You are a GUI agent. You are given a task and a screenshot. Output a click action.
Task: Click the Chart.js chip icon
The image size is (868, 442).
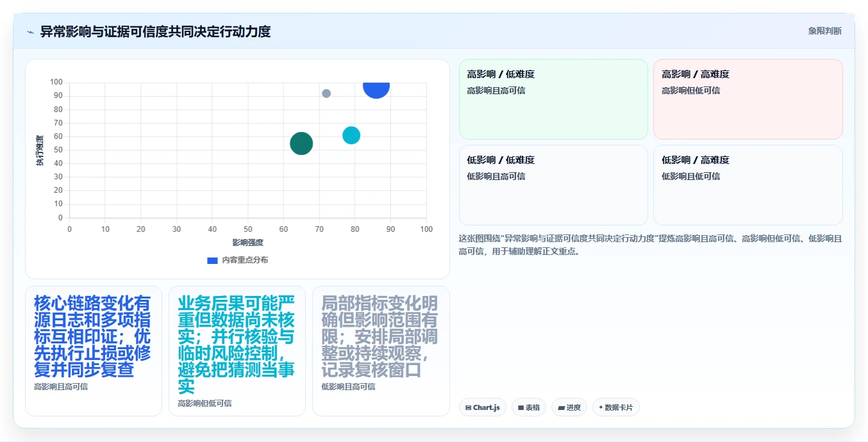point(469,408)
